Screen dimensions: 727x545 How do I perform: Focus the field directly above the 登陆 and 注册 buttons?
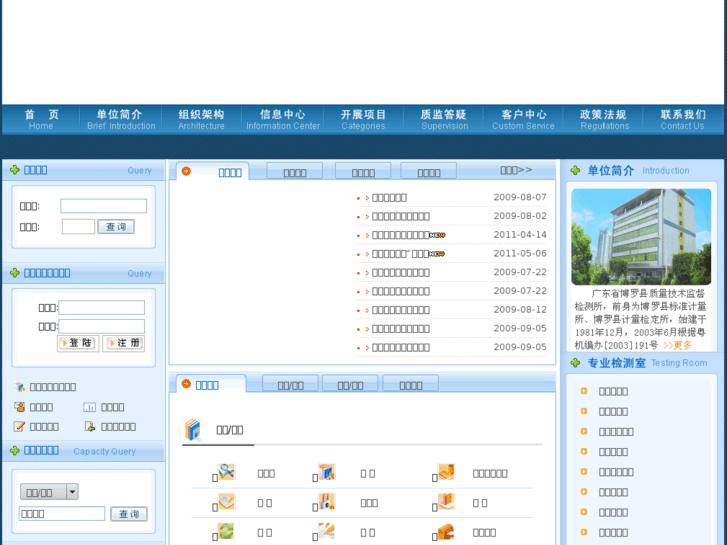click(102, 326)
